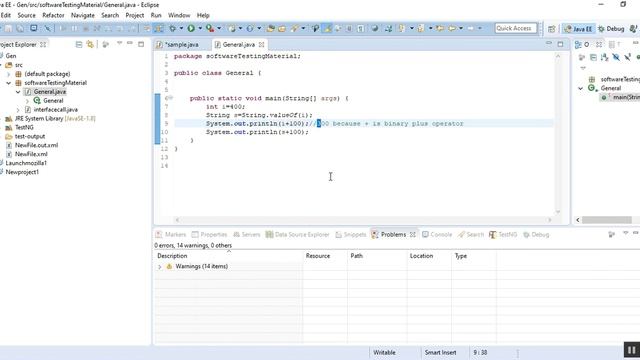This screenshot has height=360, width=640.
Task: Click the monitor icon next to Save All
Action: point(33,28)
